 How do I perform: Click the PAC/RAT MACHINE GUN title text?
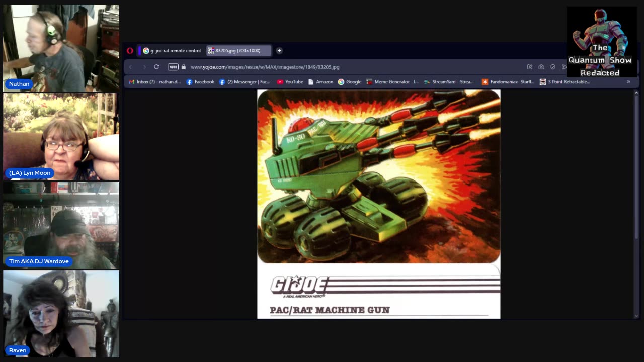point(330,310)
